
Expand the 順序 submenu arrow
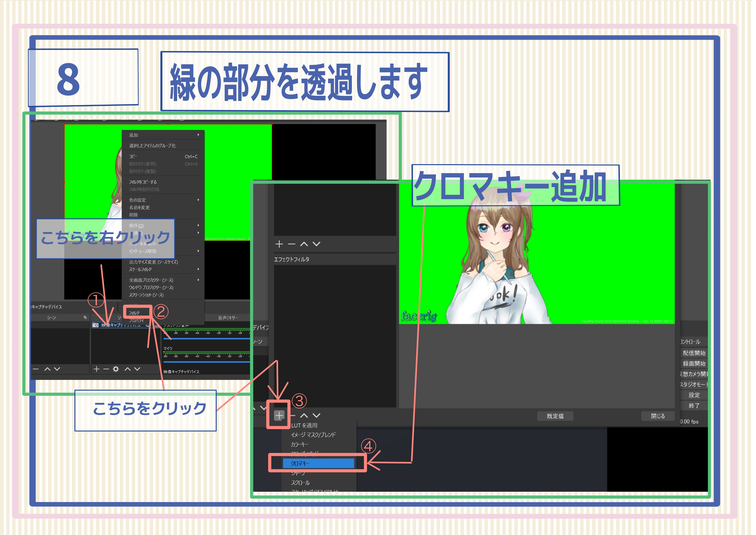198,226
